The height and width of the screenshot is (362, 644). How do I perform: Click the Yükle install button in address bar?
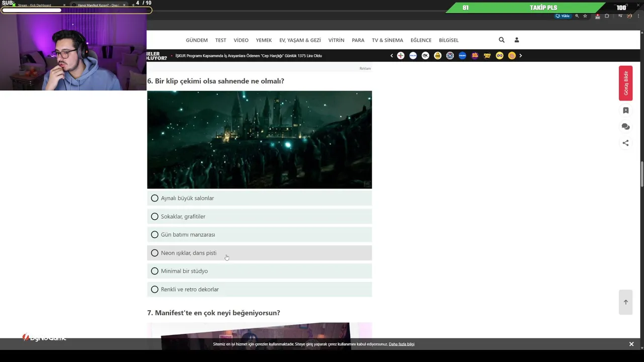(x=563, y=16)
